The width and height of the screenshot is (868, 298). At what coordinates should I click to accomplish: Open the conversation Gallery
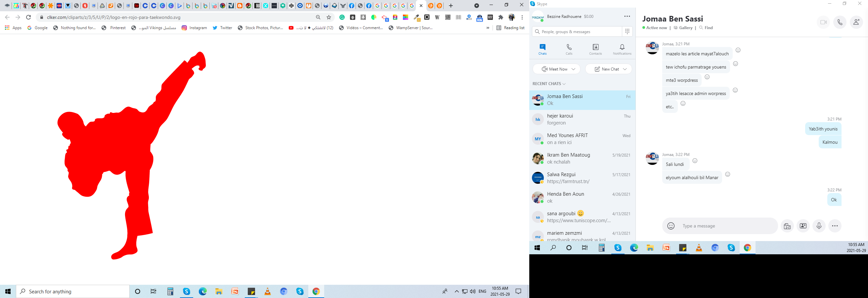[683, 27]
